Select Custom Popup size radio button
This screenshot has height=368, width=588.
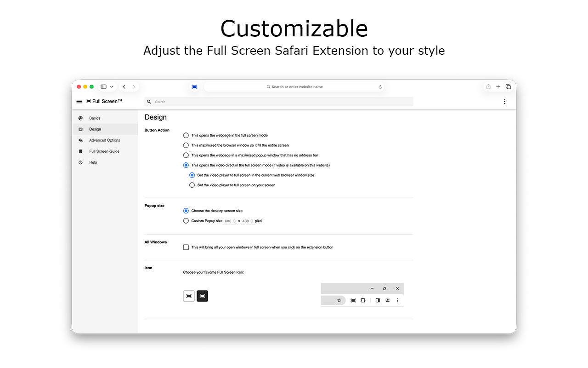tap(186, 221)
